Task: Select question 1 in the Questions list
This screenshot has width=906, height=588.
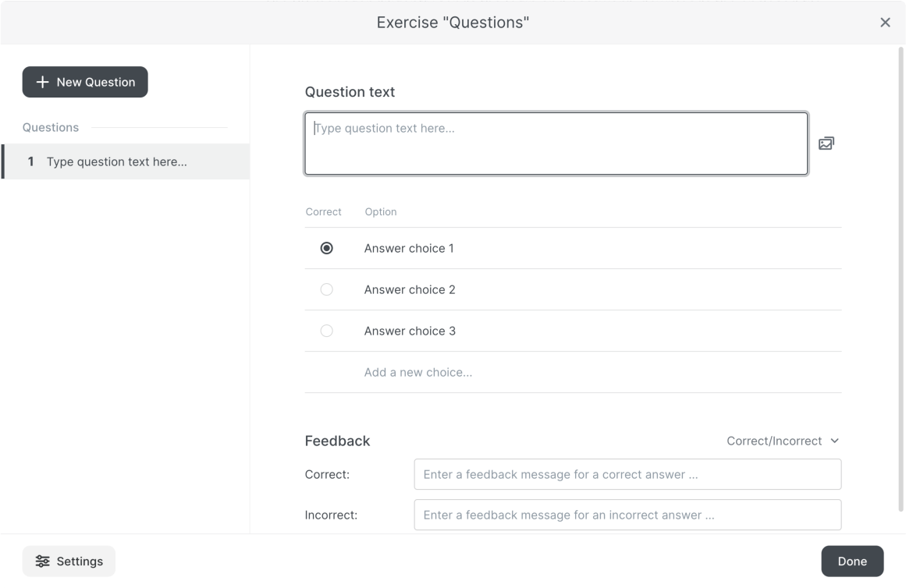Action: pyautogui.click(x=125, y=161)
